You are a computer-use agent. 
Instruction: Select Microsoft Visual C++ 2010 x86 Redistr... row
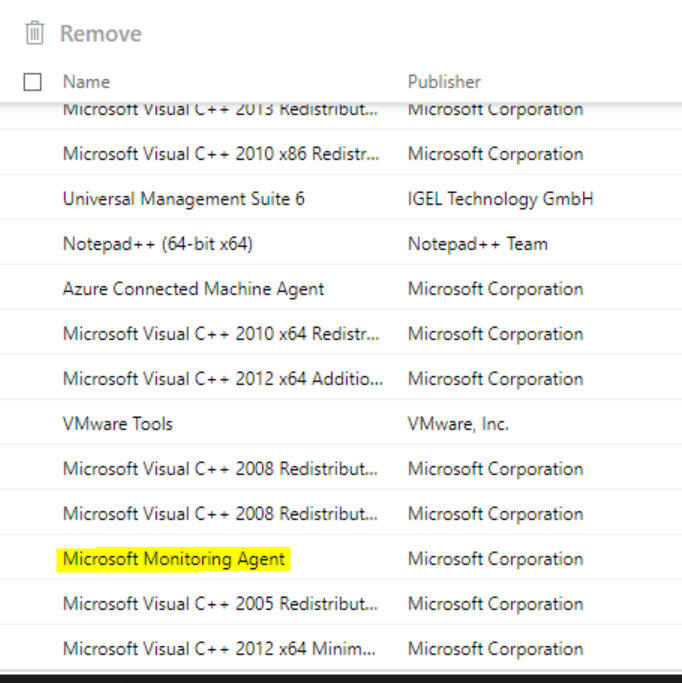pos(341,154)
